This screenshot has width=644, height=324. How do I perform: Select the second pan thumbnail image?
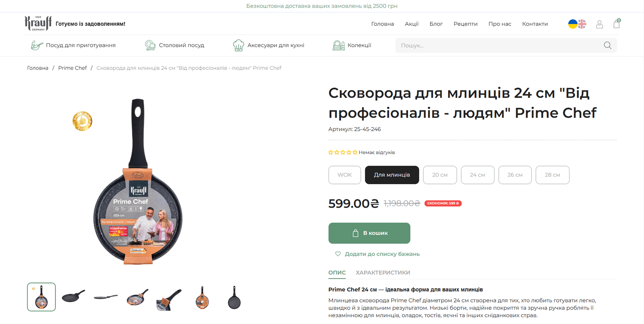[73, 297]
